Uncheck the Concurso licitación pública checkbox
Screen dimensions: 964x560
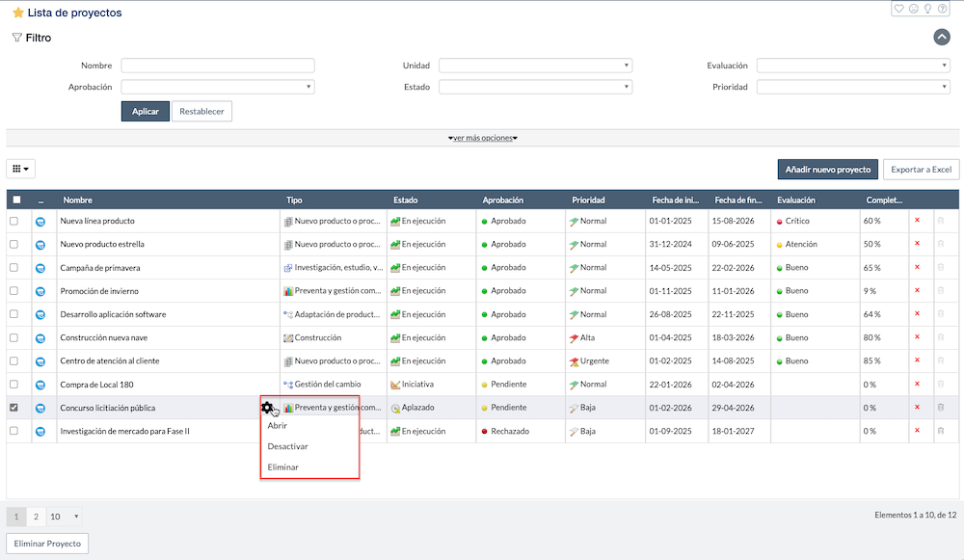pos(14,408)
